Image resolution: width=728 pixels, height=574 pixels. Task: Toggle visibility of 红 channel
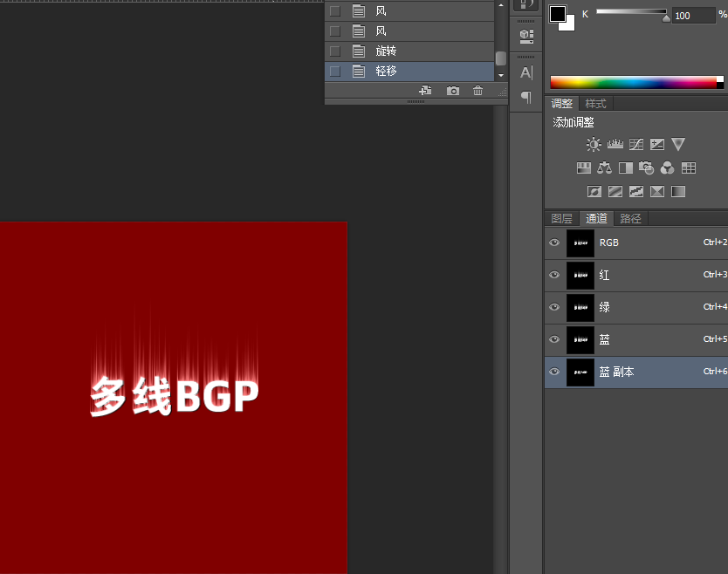click(554, 275)
